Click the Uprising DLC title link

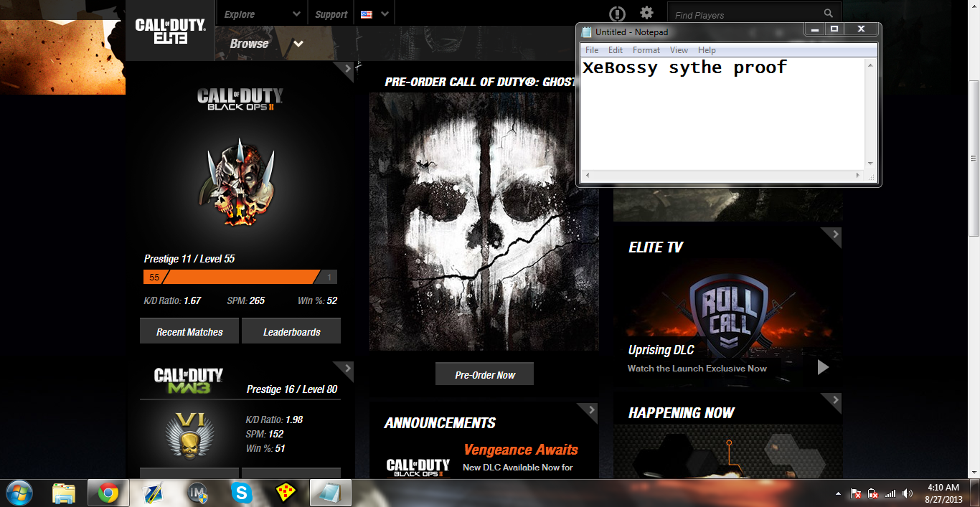[661, 350]
